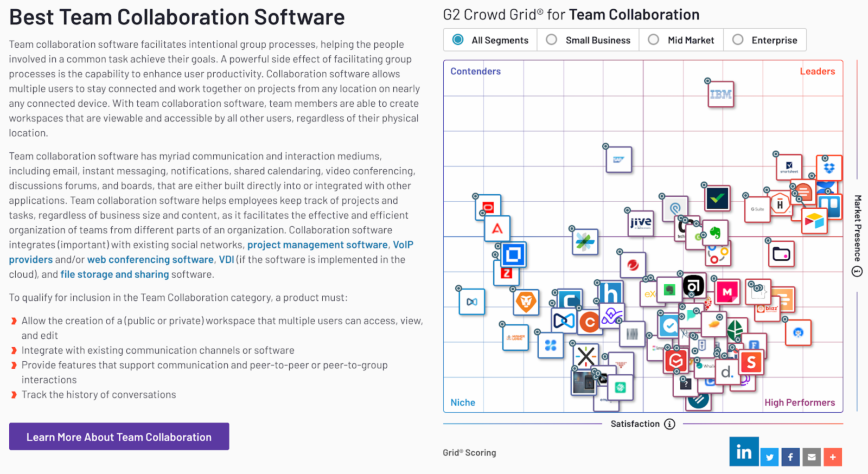868x474 pixels.
Task: Follow the VDI link
Action: click(226, 260)
